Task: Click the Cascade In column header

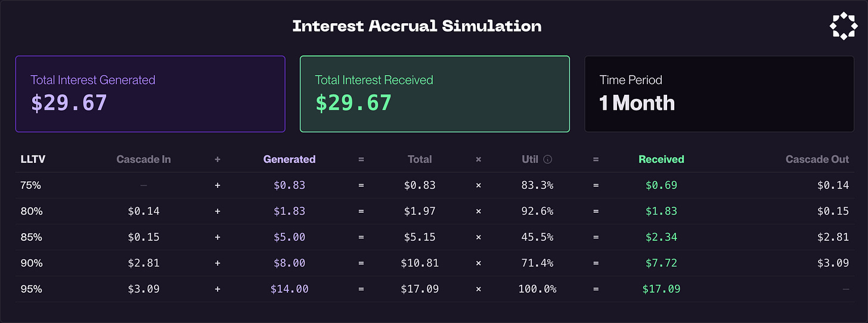Action: click(144, 159)
